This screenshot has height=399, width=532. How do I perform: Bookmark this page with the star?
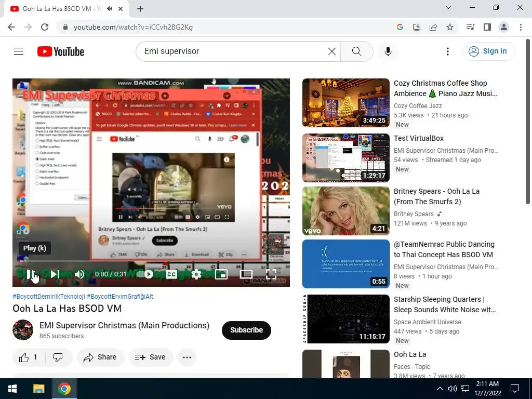(450, 27)
